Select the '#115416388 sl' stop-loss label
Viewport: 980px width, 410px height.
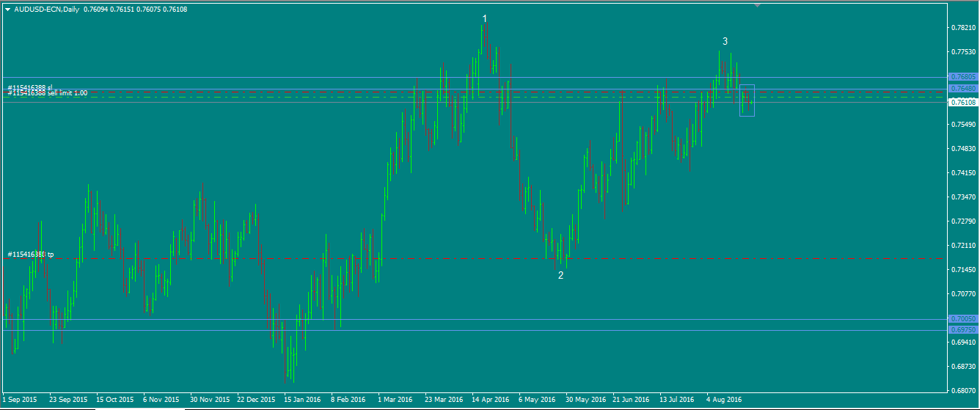coord(30,87)
